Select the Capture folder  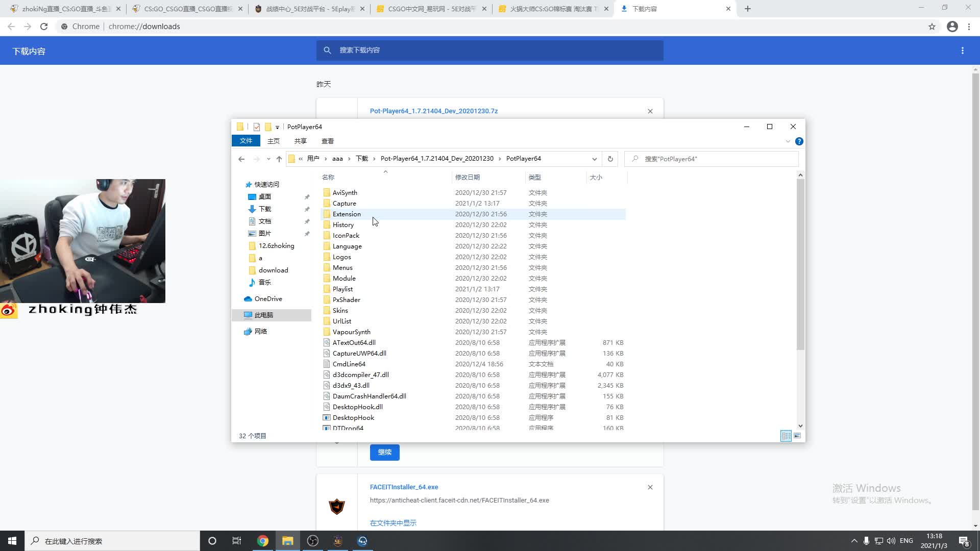(x=344, y=203)
